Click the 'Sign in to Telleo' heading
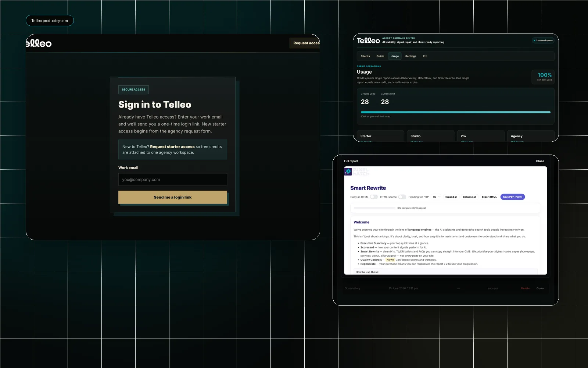 tap(155, 105)
